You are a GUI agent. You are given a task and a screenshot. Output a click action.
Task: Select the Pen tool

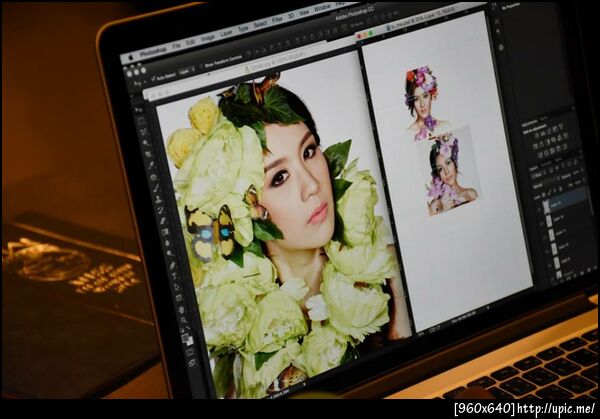[x=173, y=265]
